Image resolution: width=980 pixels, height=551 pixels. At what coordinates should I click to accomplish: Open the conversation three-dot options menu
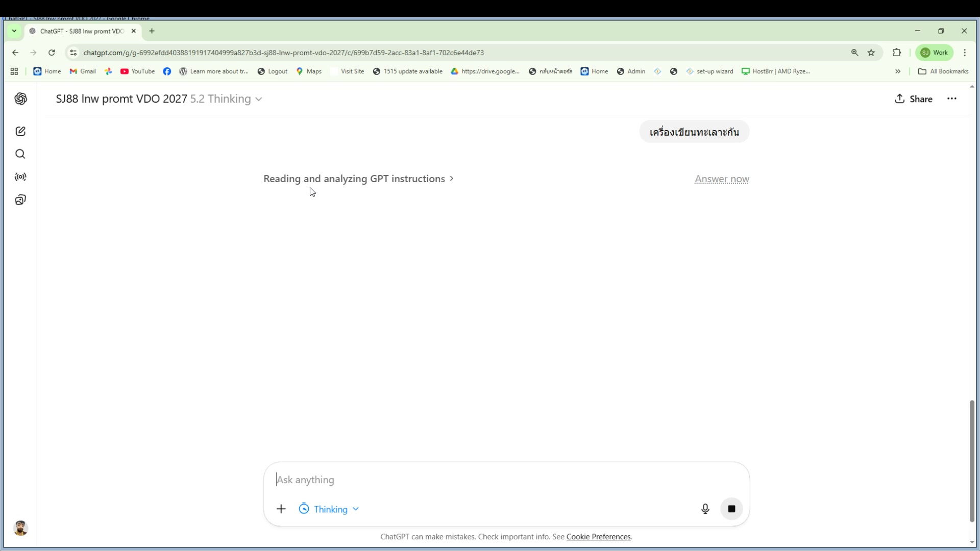(x=951, y=99)
